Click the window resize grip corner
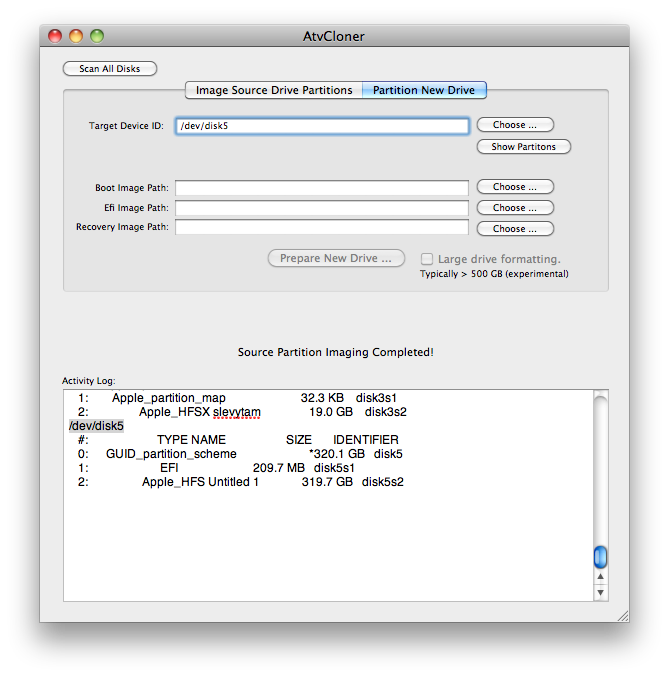 621,615
